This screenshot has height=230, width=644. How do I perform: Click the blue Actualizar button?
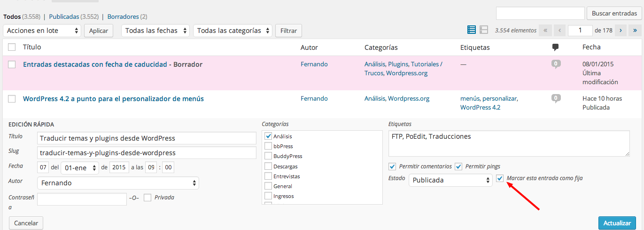tap(617, 223)
